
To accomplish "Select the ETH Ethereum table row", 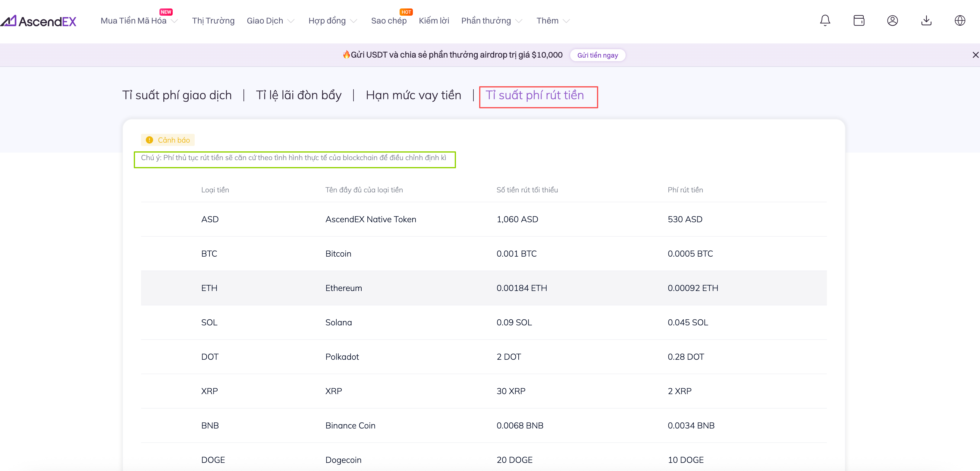I will click(484, 288).
